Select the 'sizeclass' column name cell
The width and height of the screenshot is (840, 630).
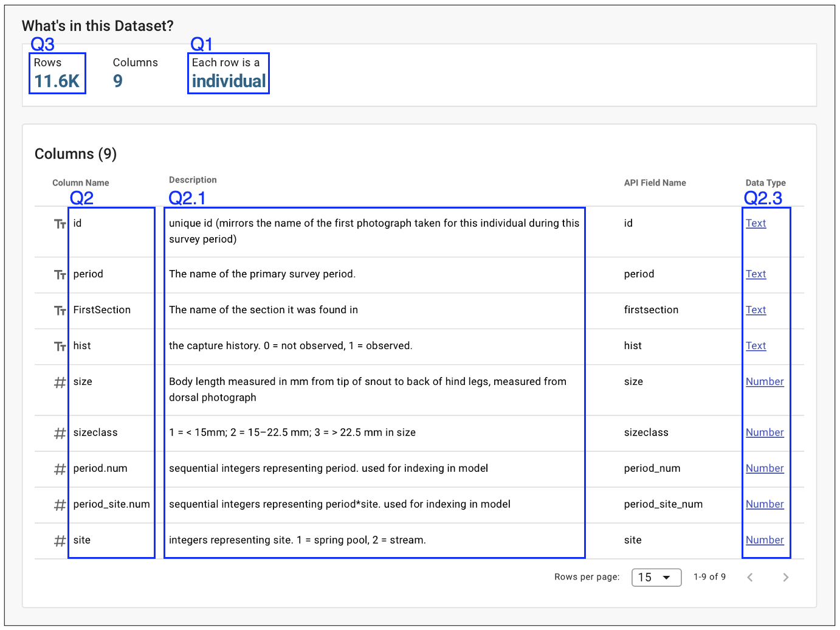(95, 432)
